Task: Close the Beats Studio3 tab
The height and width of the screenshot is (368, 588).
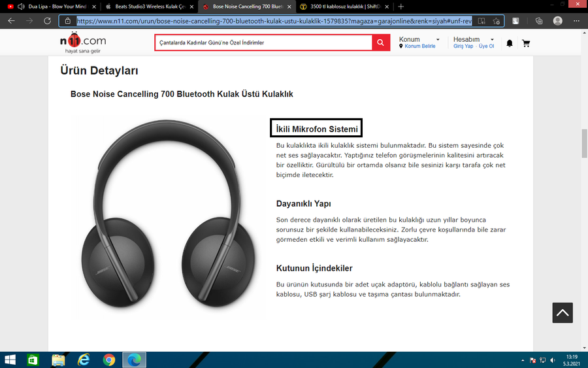Action: click(x=191, y=7)
